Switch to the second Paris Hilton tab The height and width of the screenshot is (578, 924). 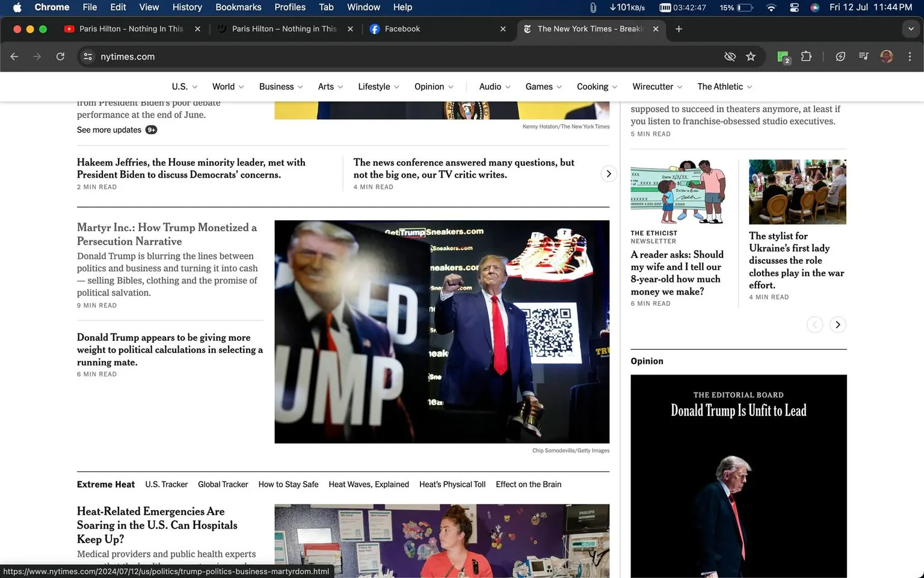point(285,29)
